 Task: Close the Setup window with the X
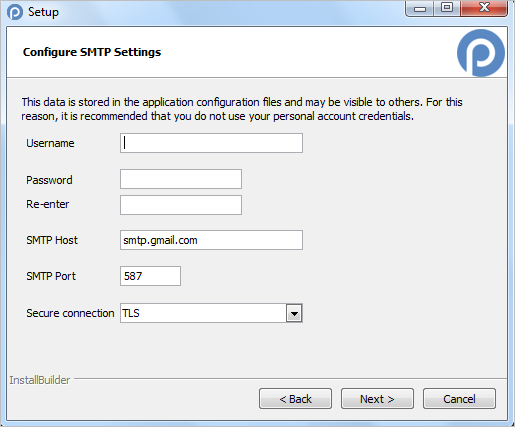[484, 8]
